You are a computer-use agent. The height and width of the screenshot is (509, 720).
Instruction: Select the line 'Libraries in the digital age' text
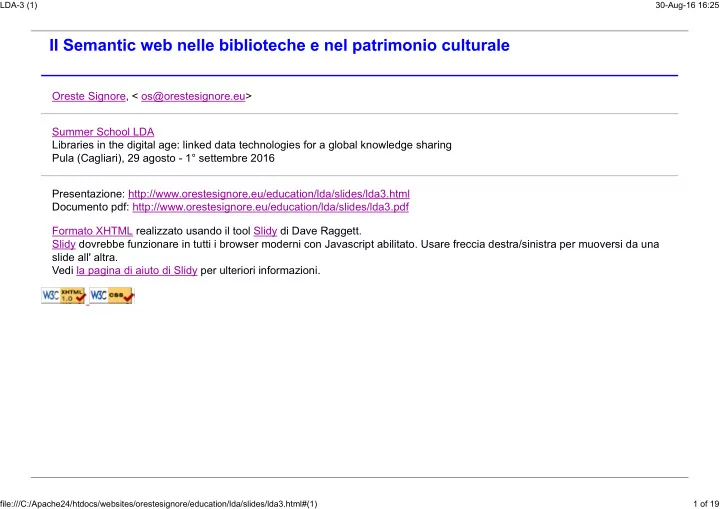252,145
